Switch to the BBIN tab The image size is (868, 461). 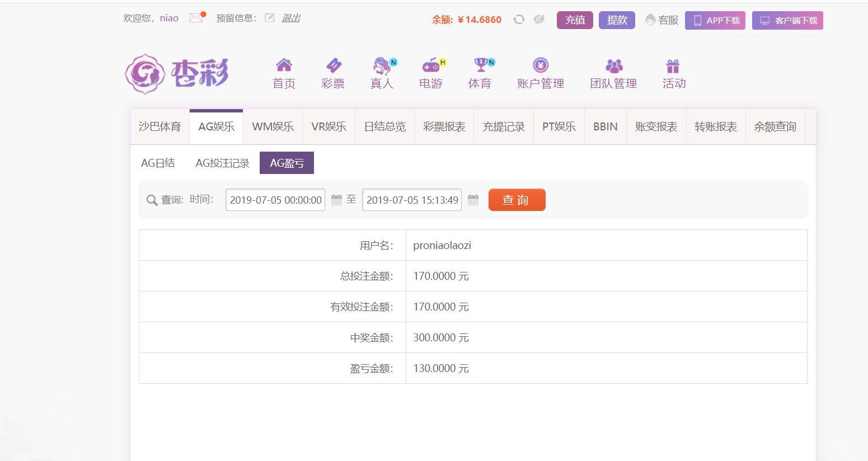pos(606,127)
